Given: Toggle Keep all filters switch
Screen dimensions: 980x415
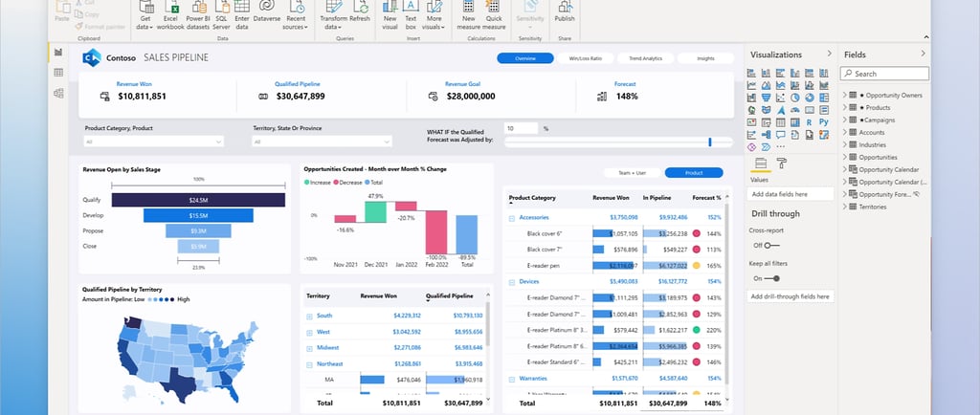Looking at the screenshot, I should (772, 278).
